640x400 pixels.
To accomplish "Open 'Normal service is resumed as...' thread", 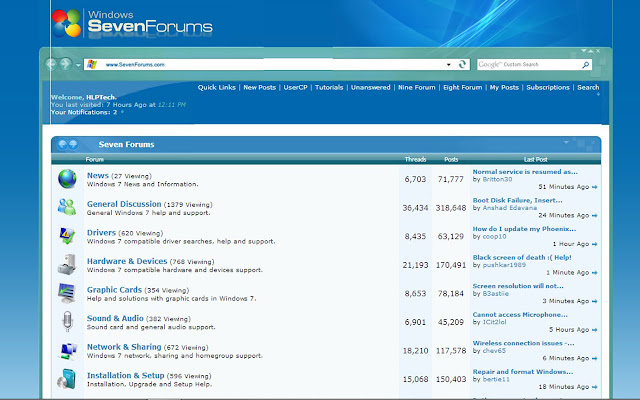I will (525, 172).
